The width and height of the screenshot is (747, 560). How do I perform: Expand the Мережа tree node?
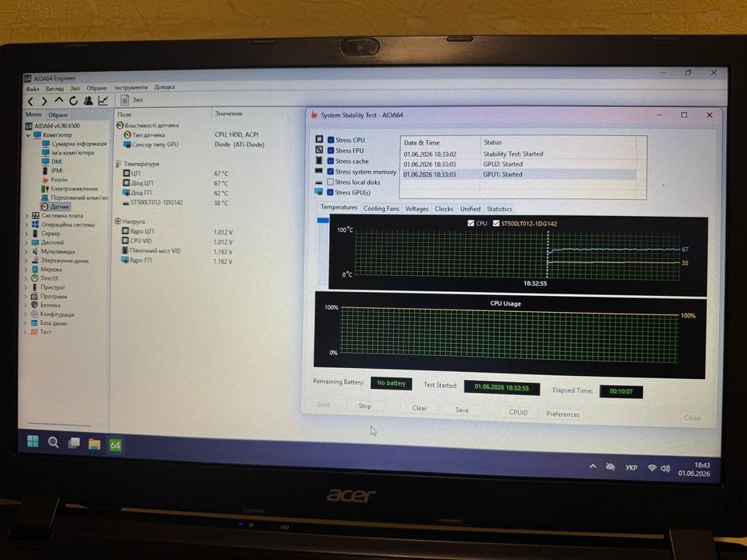tap(26, 270)
